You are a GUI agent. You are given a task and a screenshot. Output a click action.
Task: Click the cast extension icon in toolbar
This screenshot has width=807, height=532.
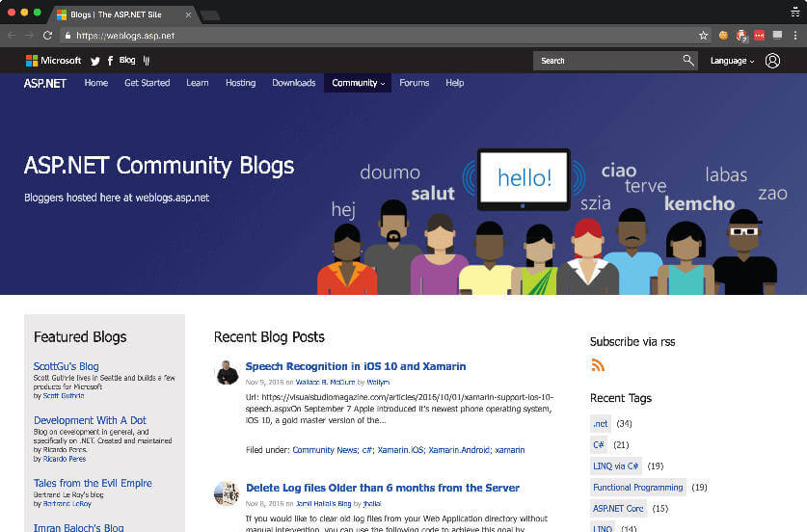pos(778,35)
